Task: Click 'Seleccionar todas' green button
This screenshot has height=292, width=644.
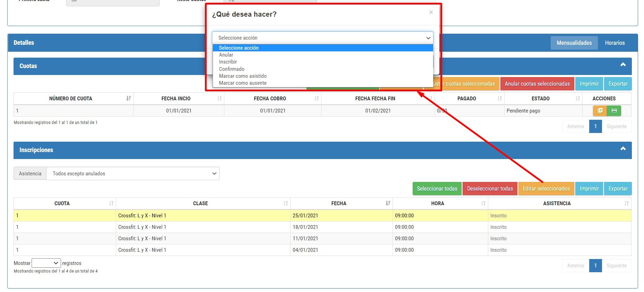Action: [437, 189]
